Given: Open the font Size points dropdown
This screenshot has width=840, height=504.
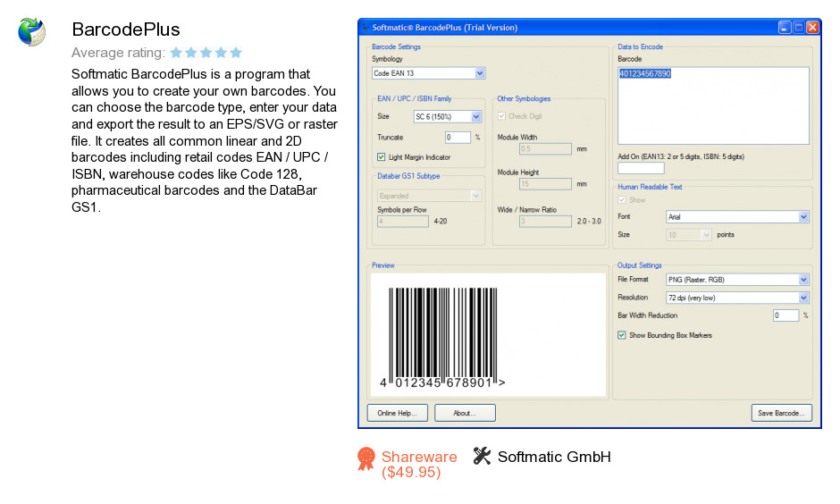Looking at the screenshot, I should pyautogui.click(x=688, y=235).
